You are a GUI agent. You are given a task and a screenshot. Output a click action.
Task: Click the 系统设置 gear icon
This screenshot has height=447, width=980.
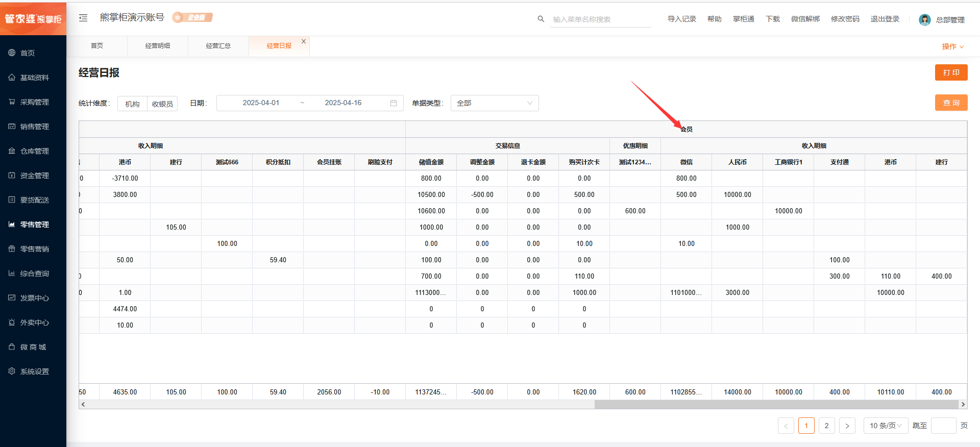pos(12,371)
